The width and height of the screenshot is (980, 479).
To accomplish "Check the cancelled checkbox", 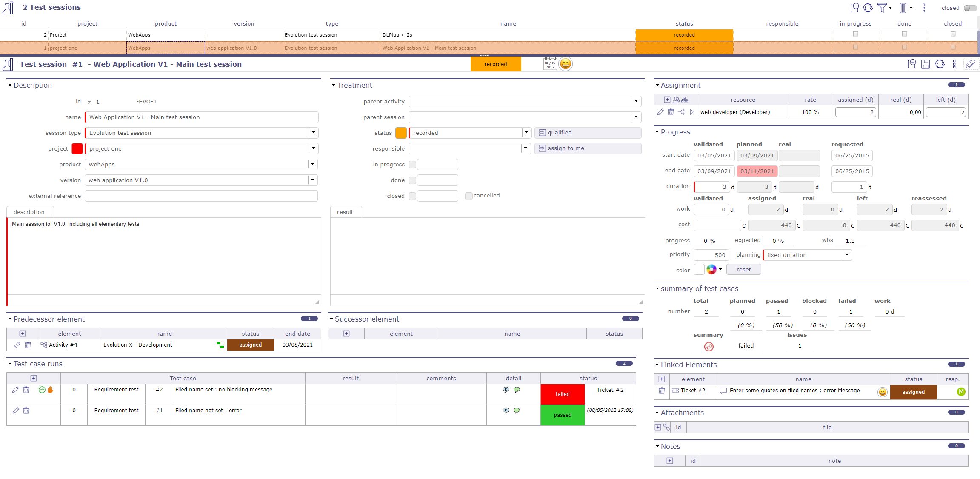I will point(469,196).
